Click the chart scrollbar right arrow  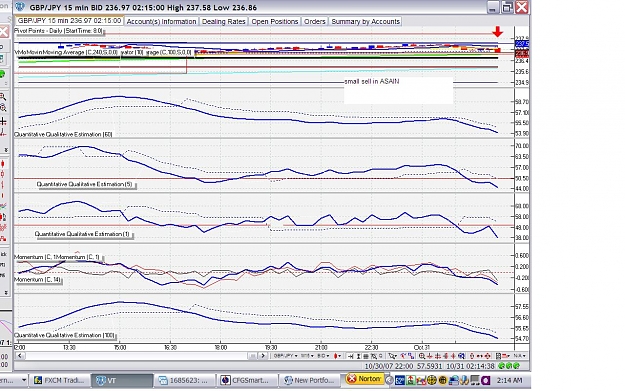pyautogui.click(x=263, y=356)
